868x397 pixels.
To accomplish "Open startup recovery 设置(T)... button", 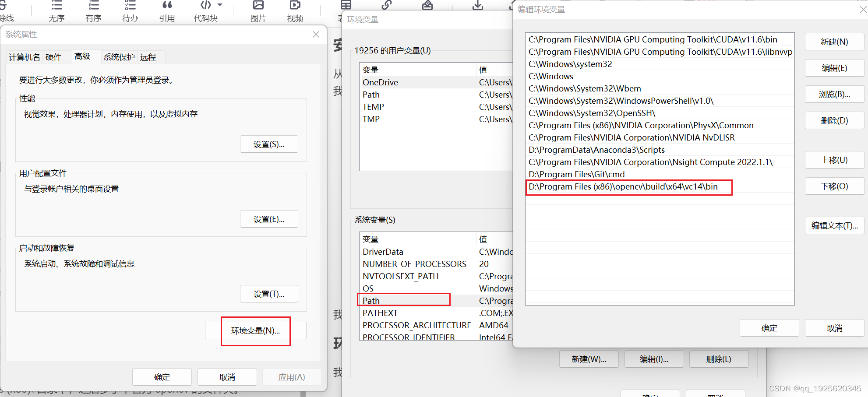I will click(269, 294).
